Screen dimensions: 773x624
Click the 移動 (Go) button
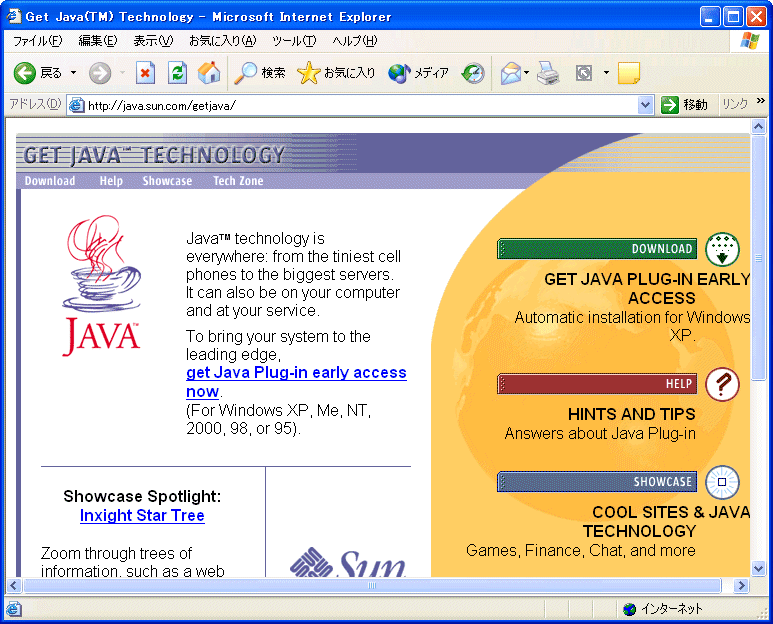pos(685,105)
